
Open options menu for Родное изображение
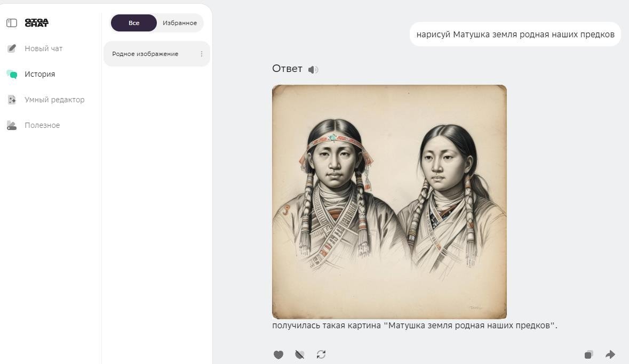tap(201, 54)
